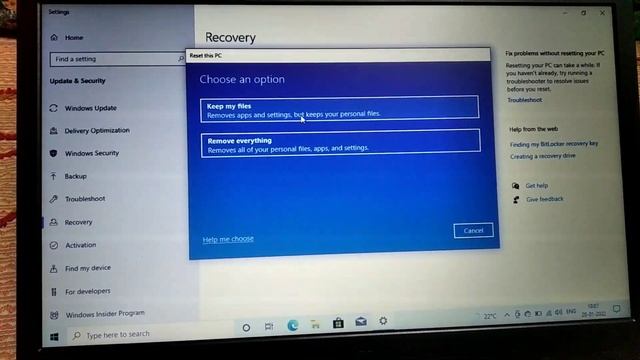Click the Delivery Optimization icon
This screenshot has height=360, width=640.
click(53, 131)
